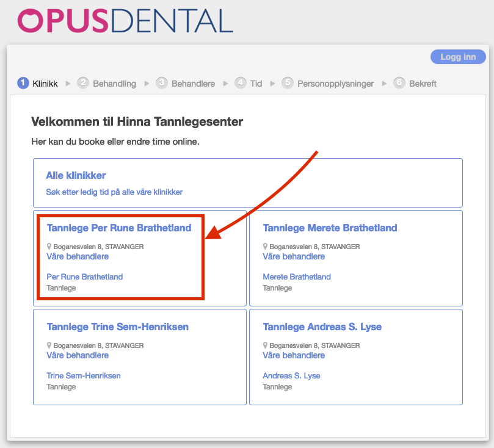Click Tannlege title under Trine Sem-Henriksen
The width and height of the screenshot is (494, 448).
(x=61, y=387)
